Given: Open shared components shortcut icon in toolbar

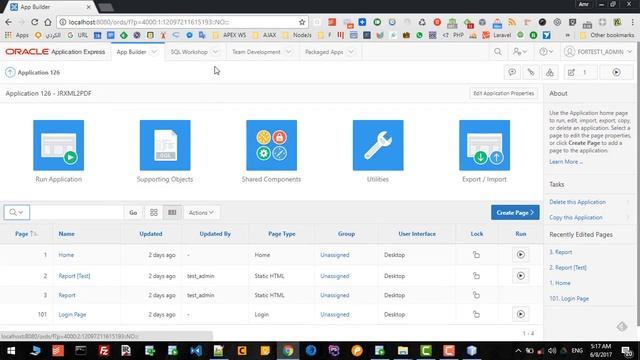Looking at the screenshot, I should coord(550,72).
